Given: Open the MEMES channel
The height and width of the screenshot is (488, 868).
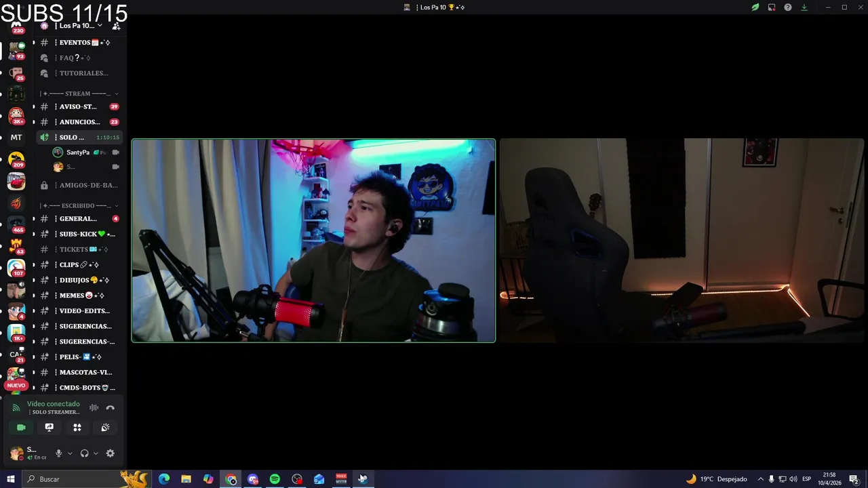Looking at the screenshot, I should click(x=79, y=296).
